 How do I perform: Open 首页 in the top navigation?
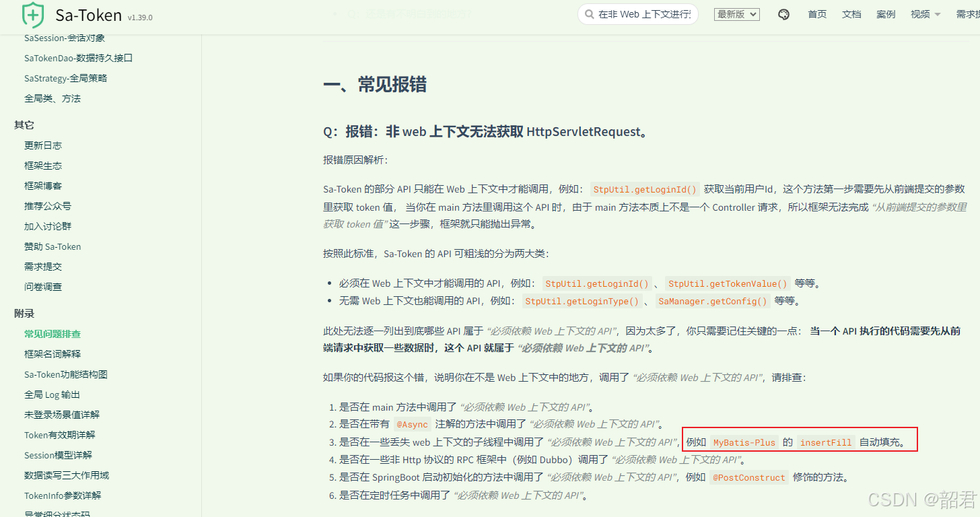[817, 14]
